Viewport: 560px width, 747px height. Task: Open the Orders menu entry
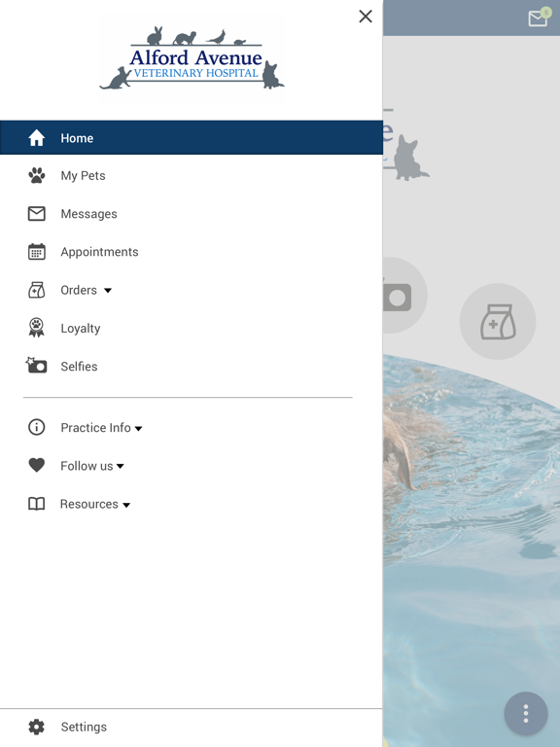(79, 290)
